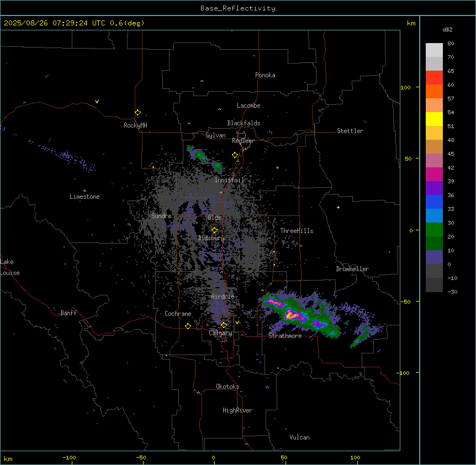The width and height of the screenshot is (476, 465).
Task: Click the 100 tick on the bottom axis
Action: [355, 458]
